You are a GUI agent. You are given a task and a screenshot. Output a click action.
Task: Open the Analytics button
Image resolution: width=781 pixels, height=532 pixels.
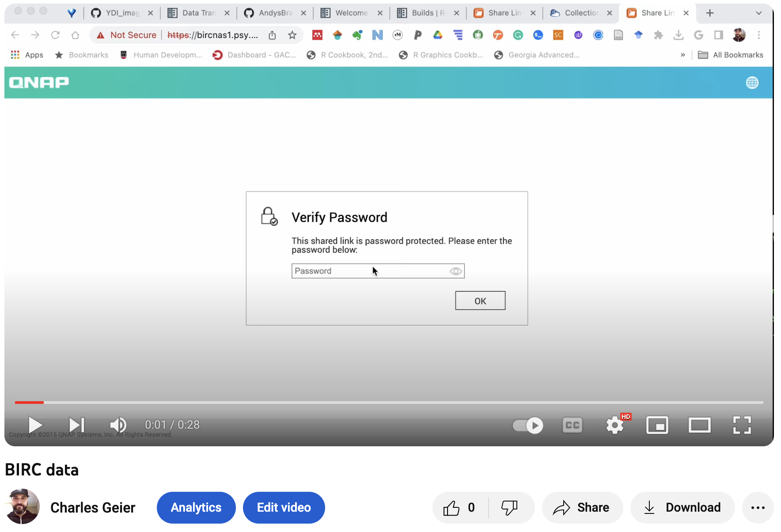point(196,508)
